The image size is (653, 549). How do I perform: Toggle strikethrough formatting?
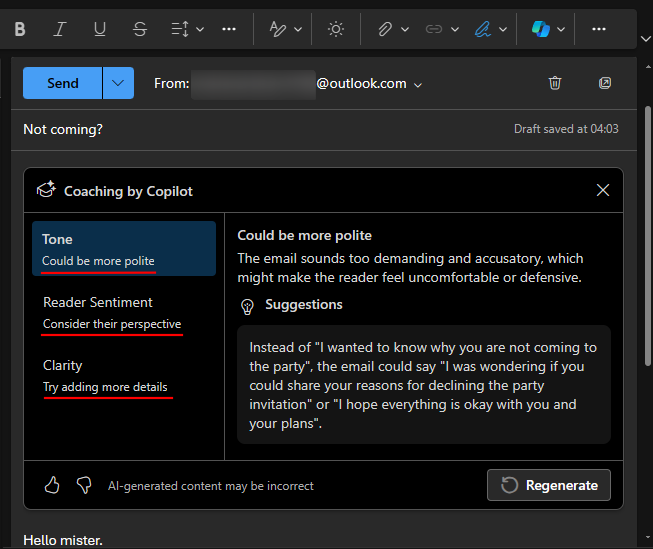point(140,29)
